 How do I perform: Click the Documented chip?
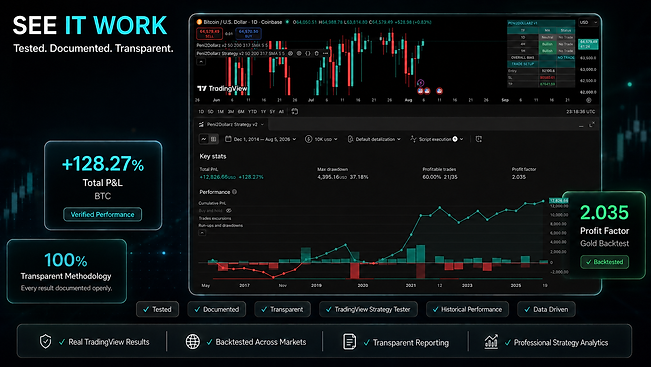(x=216, y=309)
